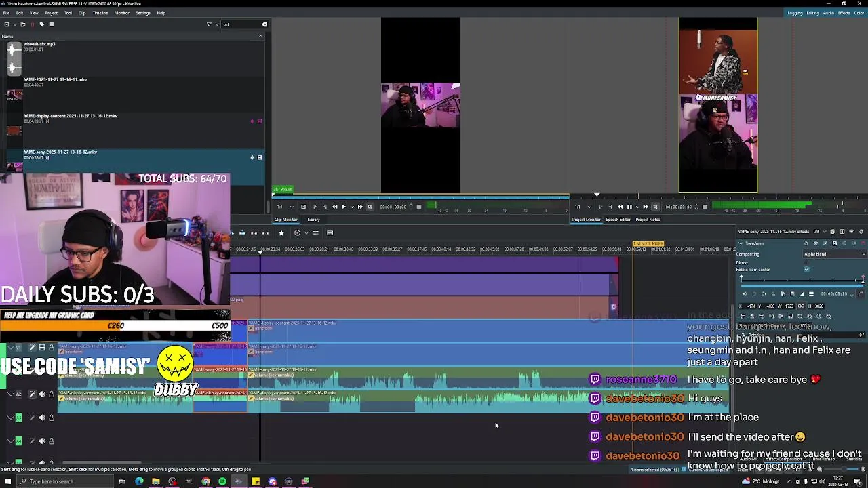868x488 pixels.
Task: Clear the bin search field
Action: pyautogui.click(x=264, y=24)
